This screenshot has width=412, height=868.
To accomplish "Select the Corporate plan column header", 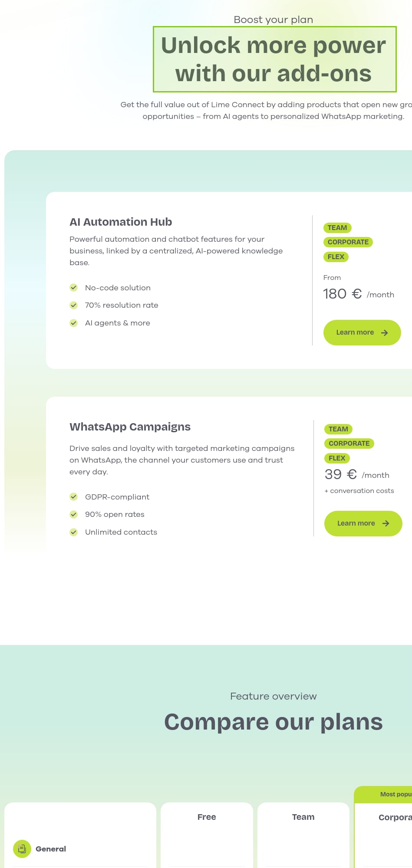I will click(395, 817).
